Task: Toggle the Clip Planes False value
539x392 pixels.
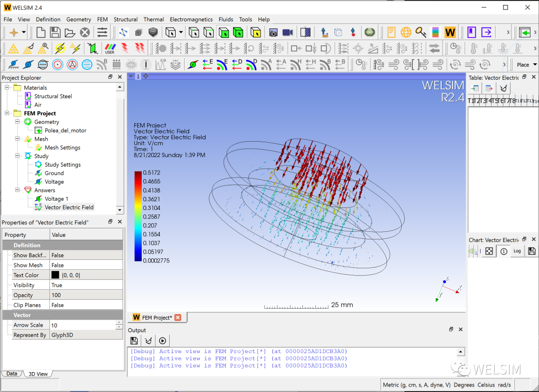Action: point(86,305)
